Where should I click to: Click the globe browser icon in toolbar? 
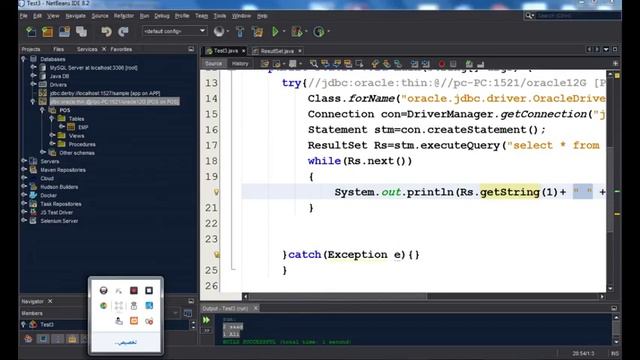[219, 31]
